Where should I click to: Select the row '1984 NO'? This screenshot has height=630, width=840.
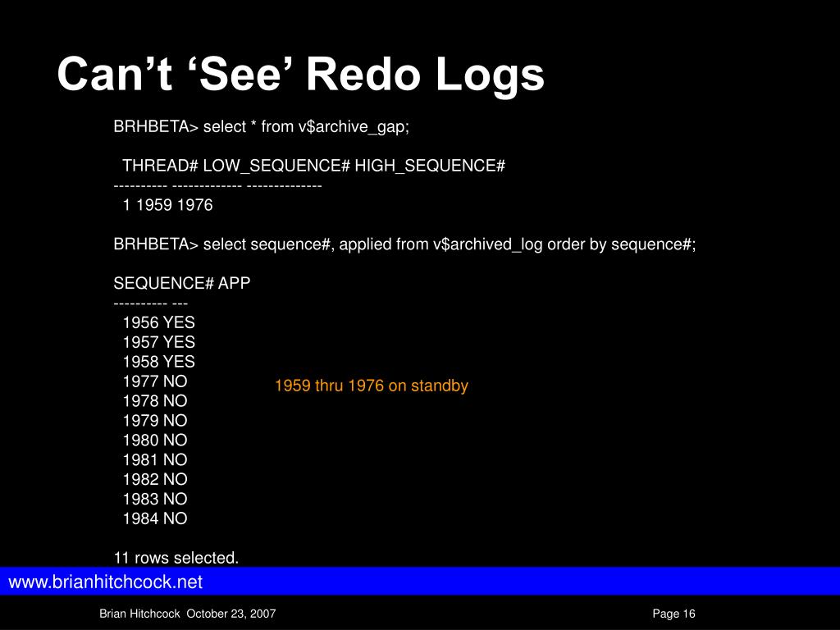point(155,518)
